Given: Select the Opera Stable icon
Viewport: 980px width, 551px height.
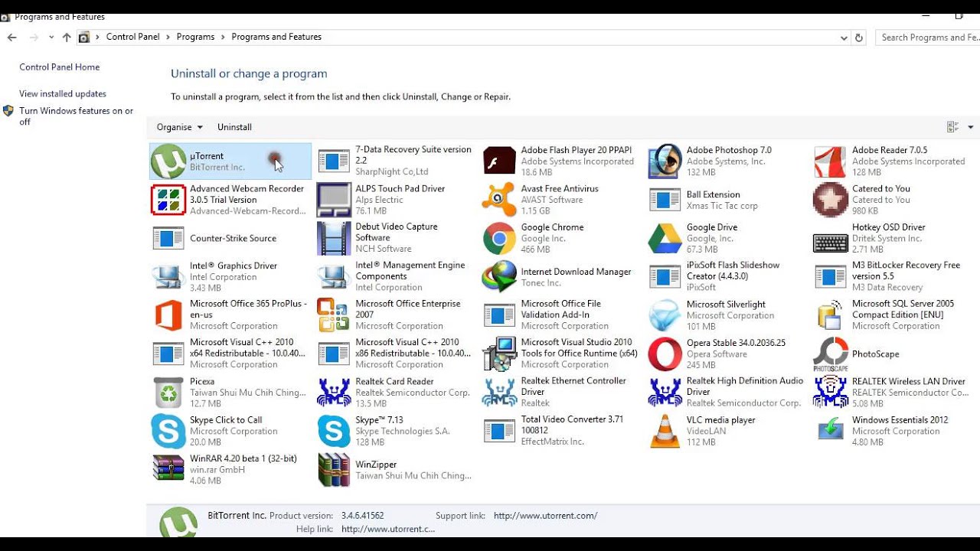Looking at the screenshot, I should coord(665,354).
